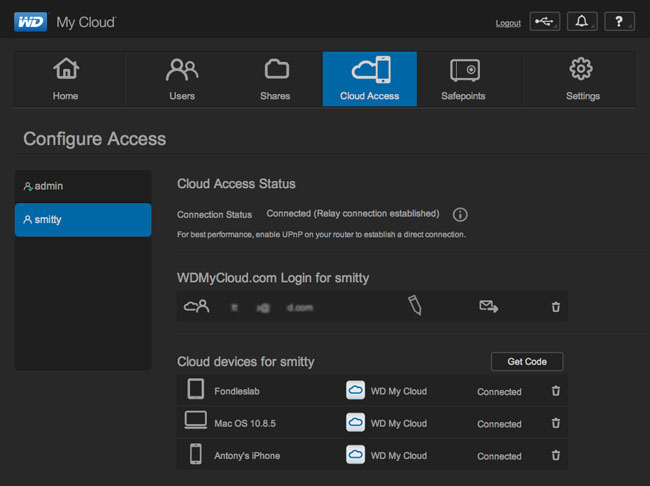Click the Antony's iPhone device name
The image size is (650, 486).
point(247,456)
